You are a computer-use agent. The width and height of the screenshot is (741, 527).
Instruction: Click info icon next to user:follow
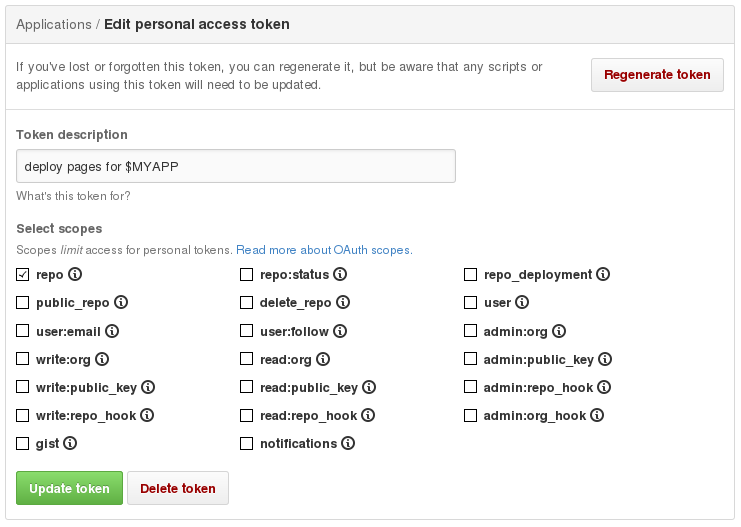pyautogui.click(x=340, y=331)
